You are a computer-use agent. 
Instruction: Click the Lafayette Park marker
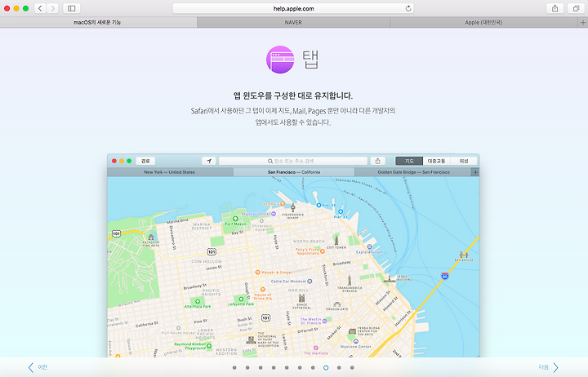(x=241, y=299)
